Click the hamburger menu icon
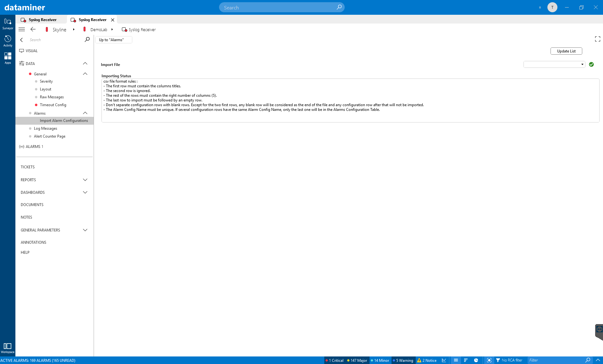This screenshot has width=603, height=364. (22, 30)
